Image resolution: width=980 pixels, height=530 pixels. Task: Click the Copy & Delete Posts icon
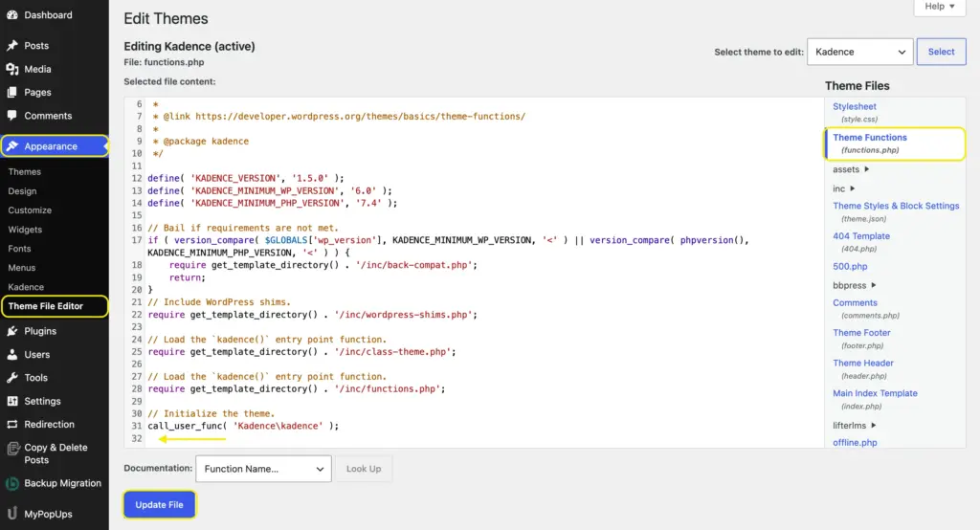click(x=13, y=448)
